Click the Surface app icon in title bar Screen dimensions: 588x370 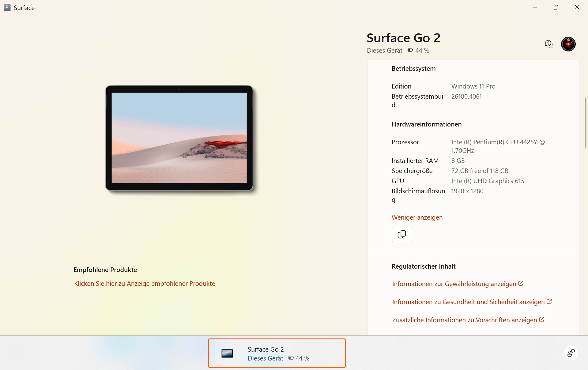tap(7, 8)
